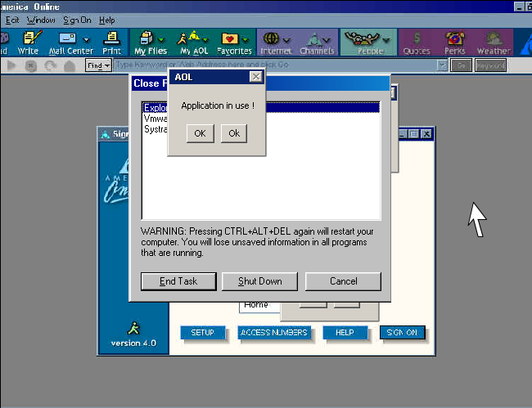This screenshot has width=532, height=408.
Task: Expand the Channels dropdown arrow
Action: 327,40
